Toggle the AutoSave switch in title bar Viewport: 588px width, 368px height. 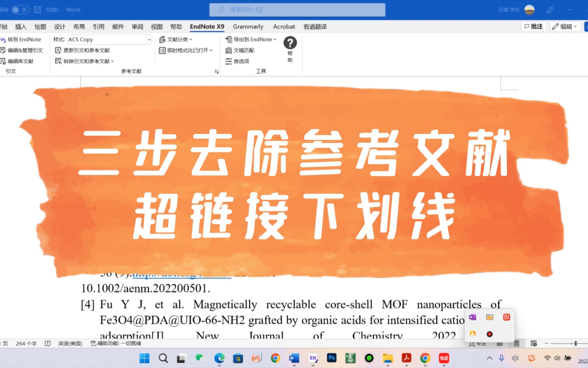20,10
